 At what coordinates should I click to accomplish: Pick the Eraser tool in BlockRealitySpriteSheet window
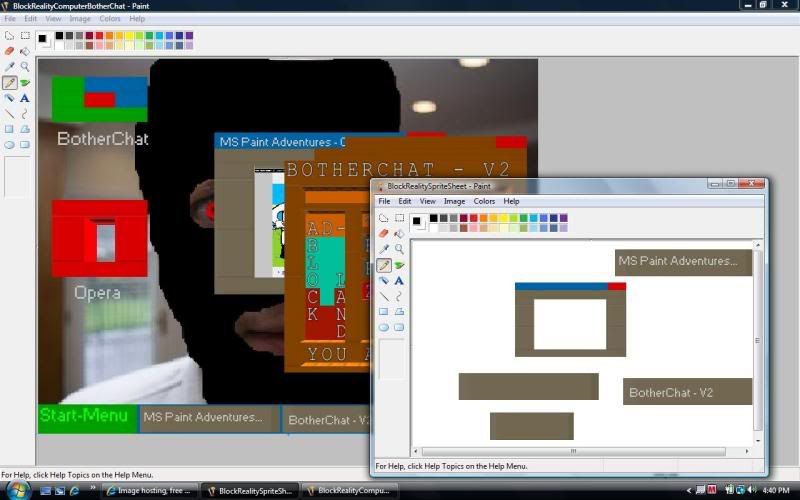[384, 234]
